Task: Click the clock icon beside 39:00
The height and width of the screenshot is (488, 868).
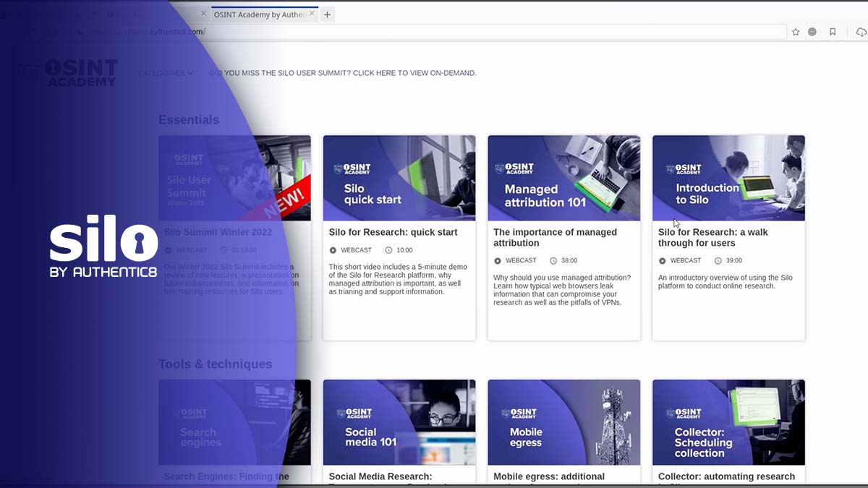Action: click(x=719, y=261)
